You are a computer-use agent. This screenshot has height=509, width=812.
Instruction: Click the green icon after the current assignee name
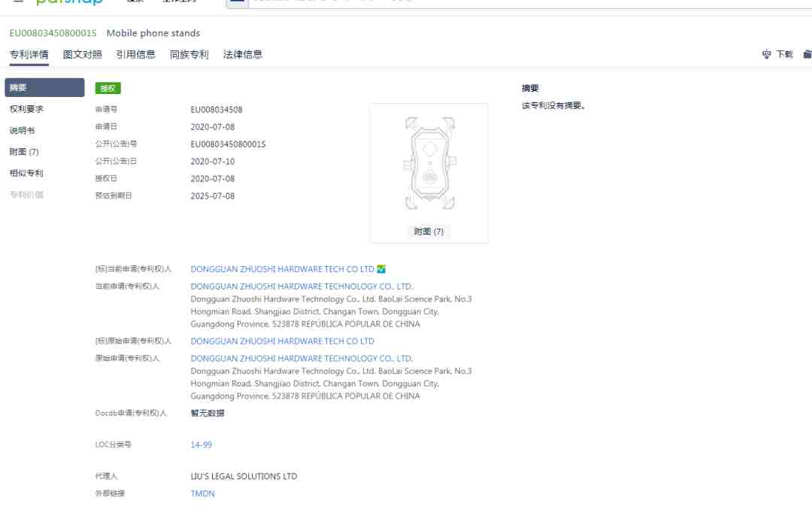click(x=381, y=269)
